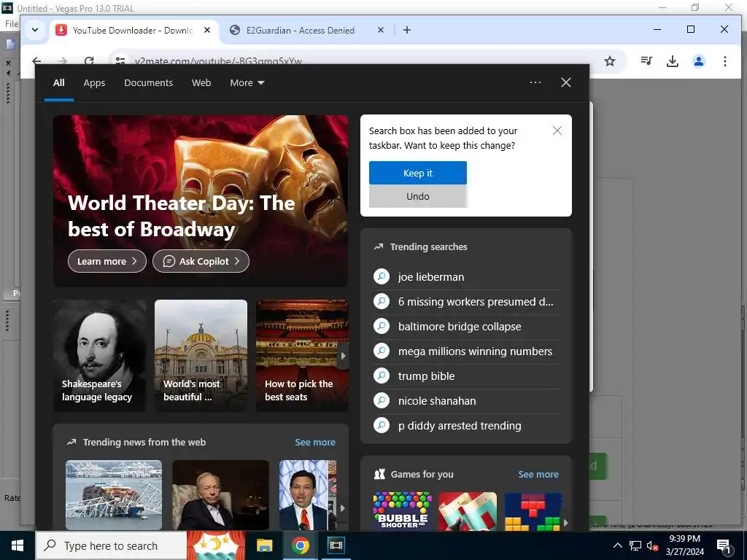Open the File menu in Vegas Pro

tap(12, 23)
